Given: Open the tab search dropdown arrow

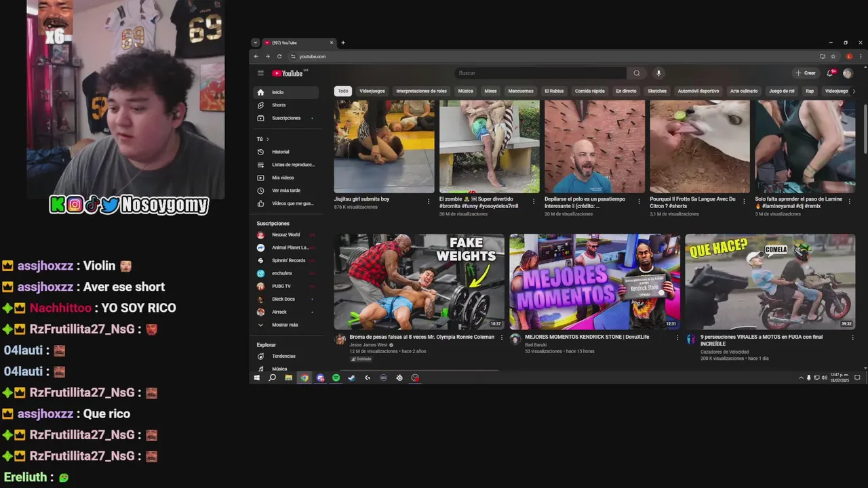Looking at the screenshot, I should tap(255, 43).
